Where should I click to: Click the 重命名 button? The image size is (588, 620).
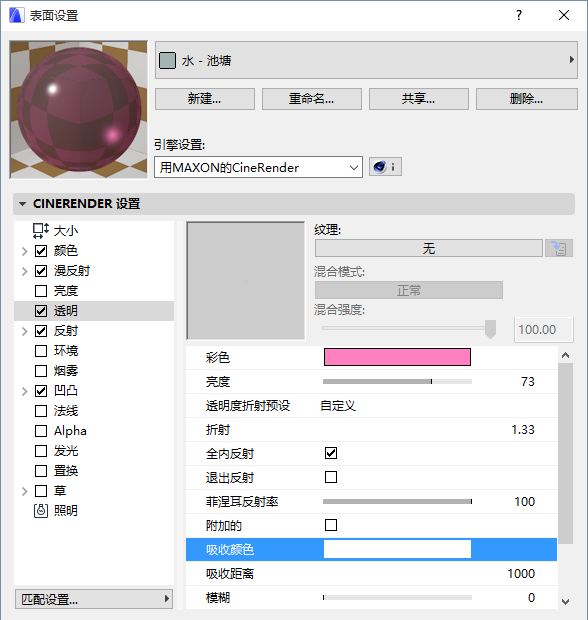point(312,99)
